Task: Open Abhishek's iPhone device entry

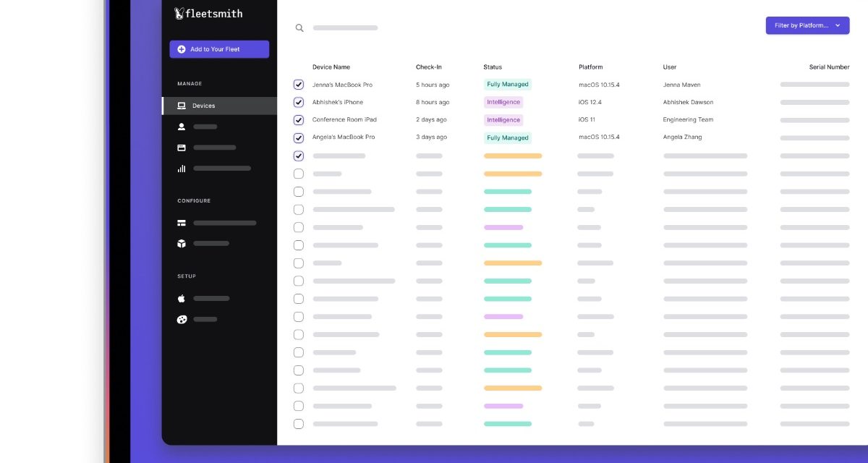Action: (338, 102)
